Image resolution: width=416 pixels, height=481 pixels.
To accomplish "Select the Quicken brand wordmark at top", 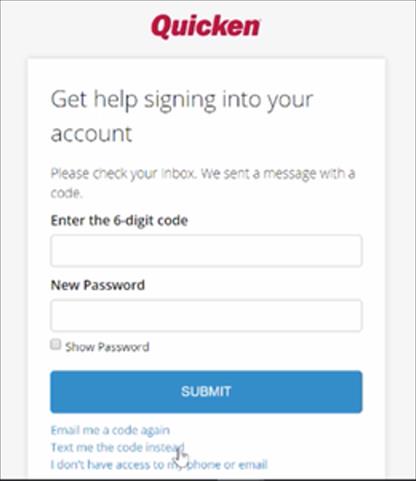I will [206, 26].
